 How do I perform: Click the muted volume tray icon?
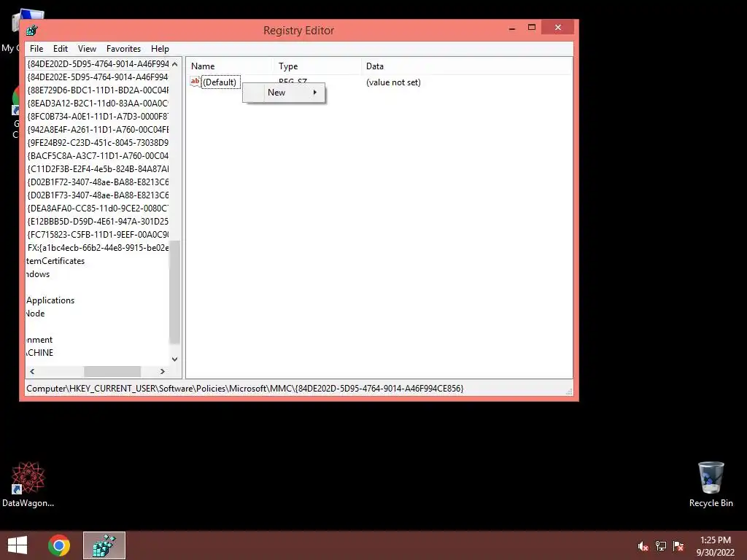643,546
